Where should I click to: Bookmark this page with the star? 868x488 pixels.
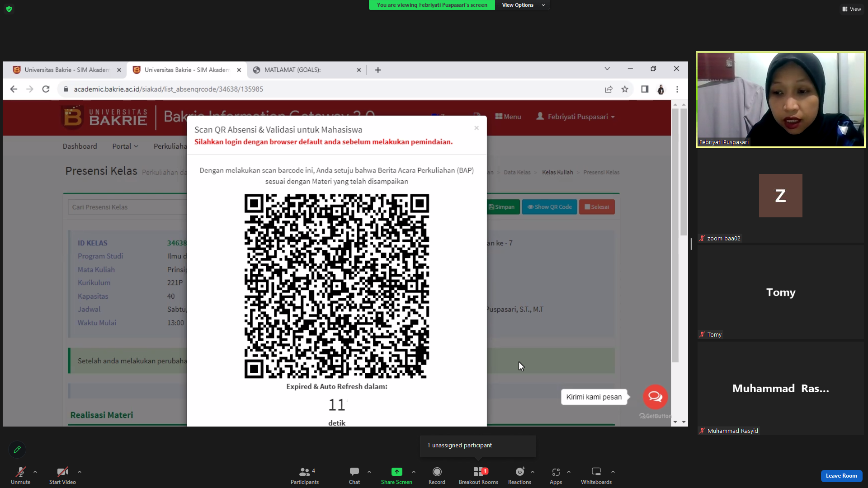coord(625,89)
